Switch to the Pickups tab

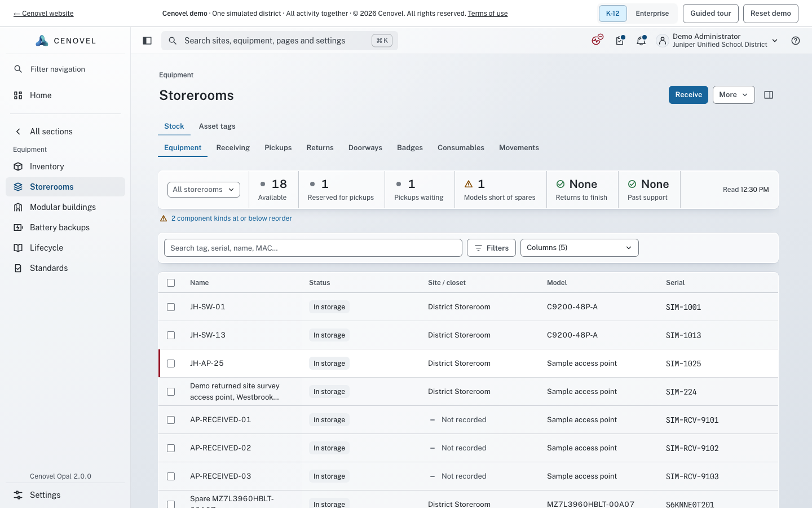(278, 148)
